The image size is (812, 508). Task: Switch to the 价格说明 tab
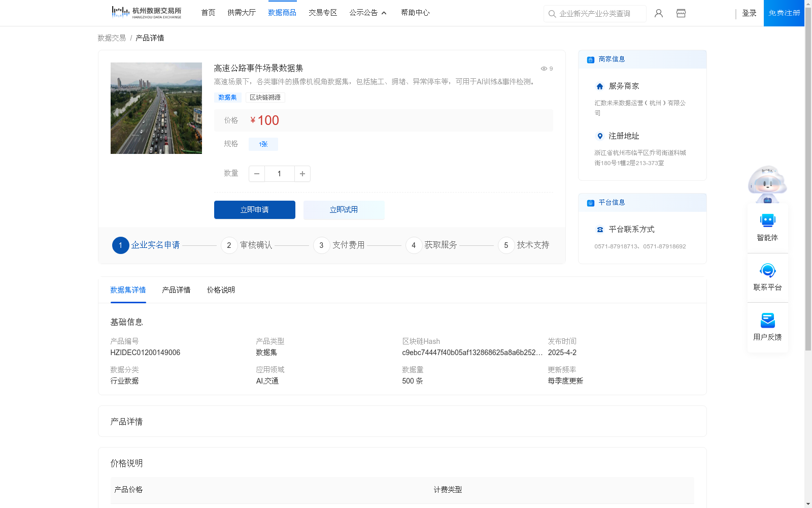click(220, 290)
